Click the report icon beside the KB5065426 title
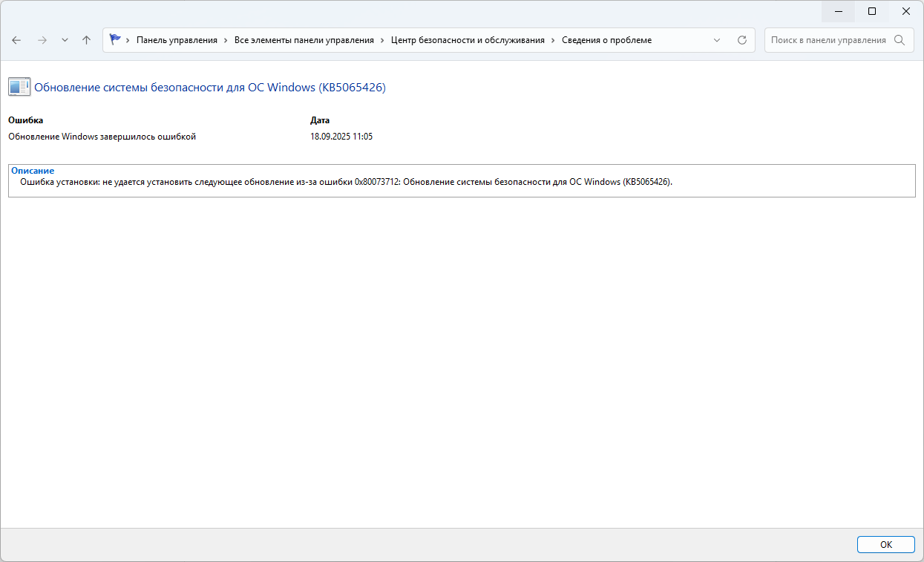Viewport: 924px width, 562px height. click(x=19, y=88)
